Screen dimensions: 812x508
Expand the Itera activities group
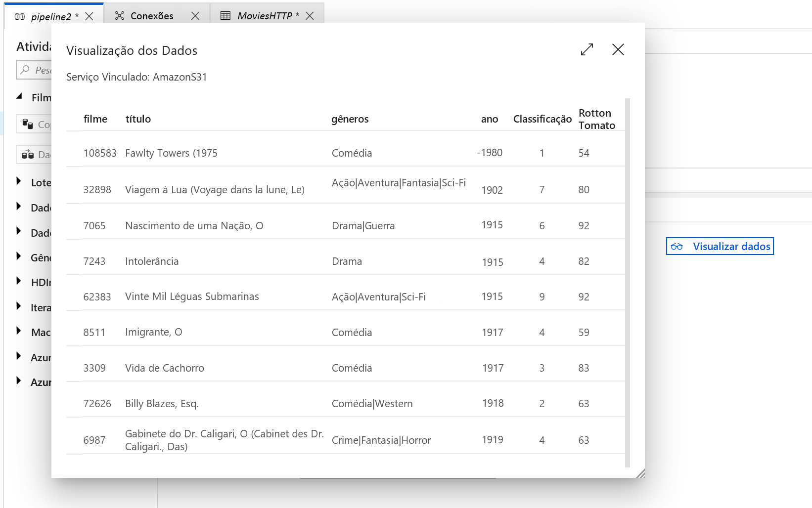[x=19, y=306]
